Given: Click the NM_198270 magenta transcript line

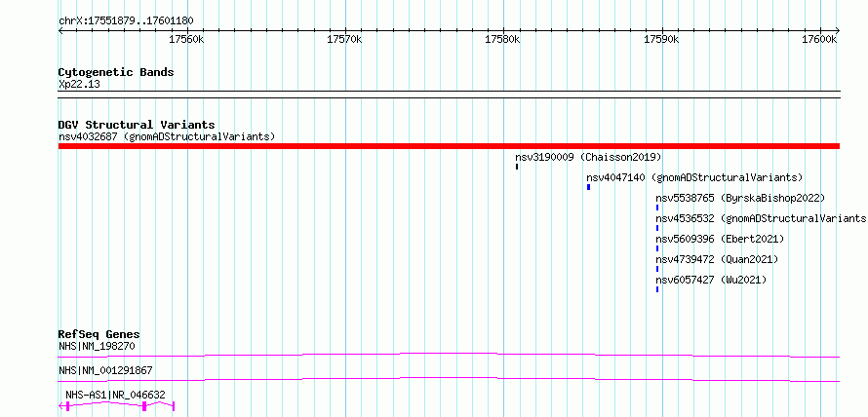Looking at the screenshot, I should coord(449,355).
